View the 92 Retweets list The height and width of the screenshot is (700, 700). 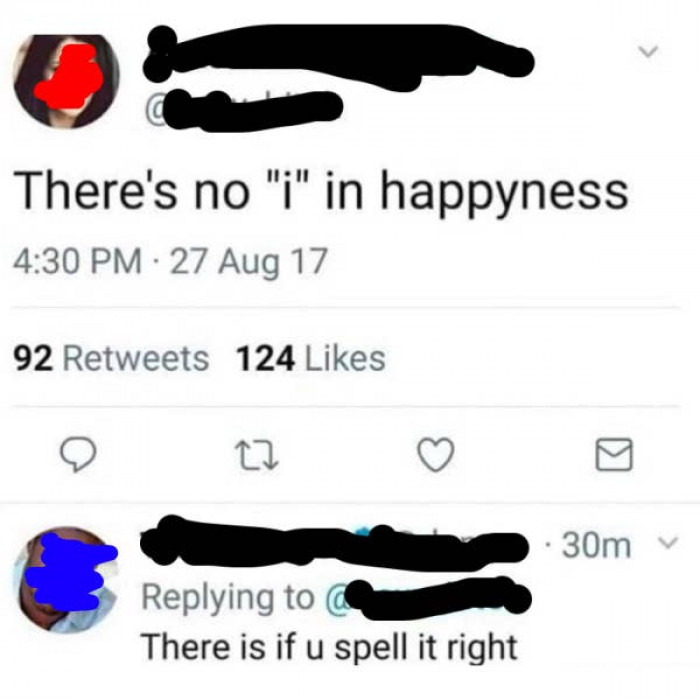tap(111, 359)
